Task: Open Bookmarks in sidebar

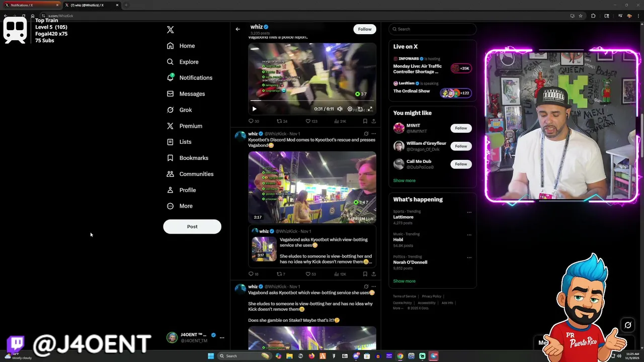Action: click(x=187, y=158)
